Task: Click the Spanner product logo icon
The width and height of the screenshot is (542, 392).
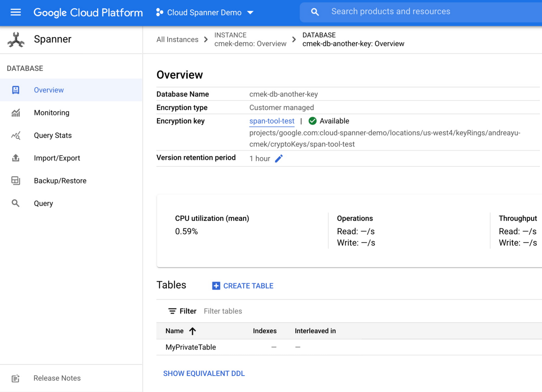Action: (16, 40)
